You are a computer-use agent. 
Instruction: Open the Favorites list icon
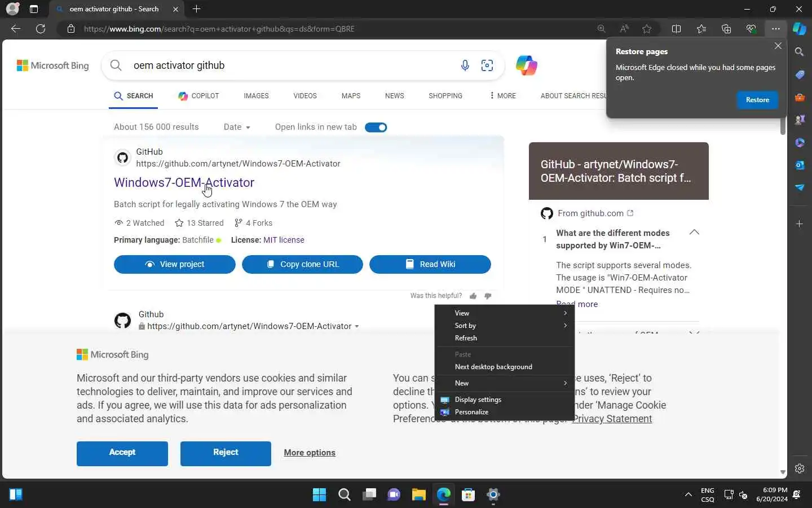click(x=701, y=29)
